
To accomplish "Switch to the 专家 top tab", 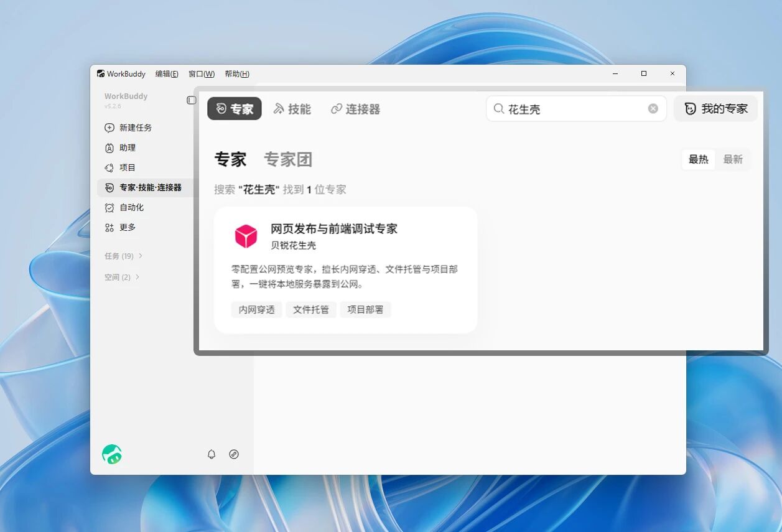I will click(235, 109).
